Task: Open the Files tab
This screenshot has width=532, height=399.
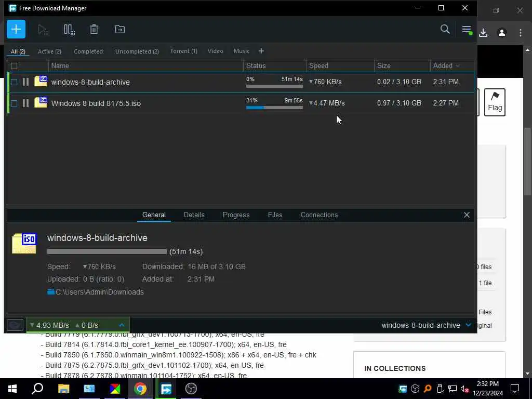Action: [275, 215]
